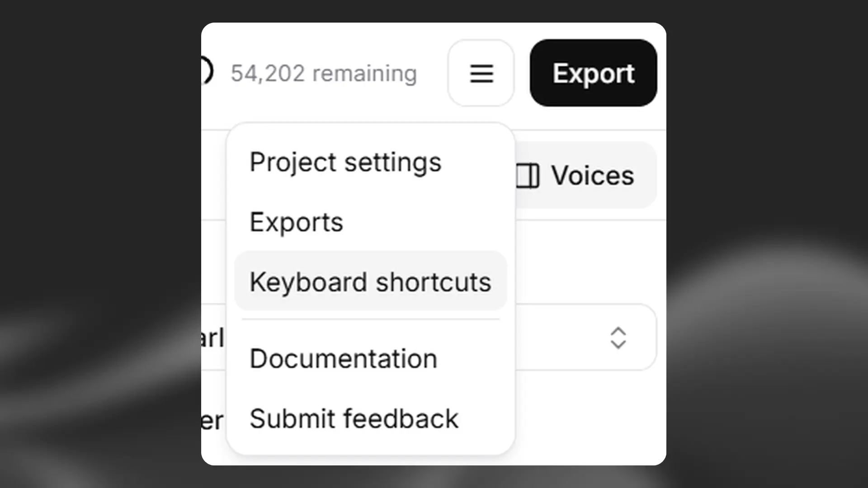Viewport: 868px width, 488px height.
Task: Choose the highlighted Keyboard shortcuts entry
Action: (371, 281)
